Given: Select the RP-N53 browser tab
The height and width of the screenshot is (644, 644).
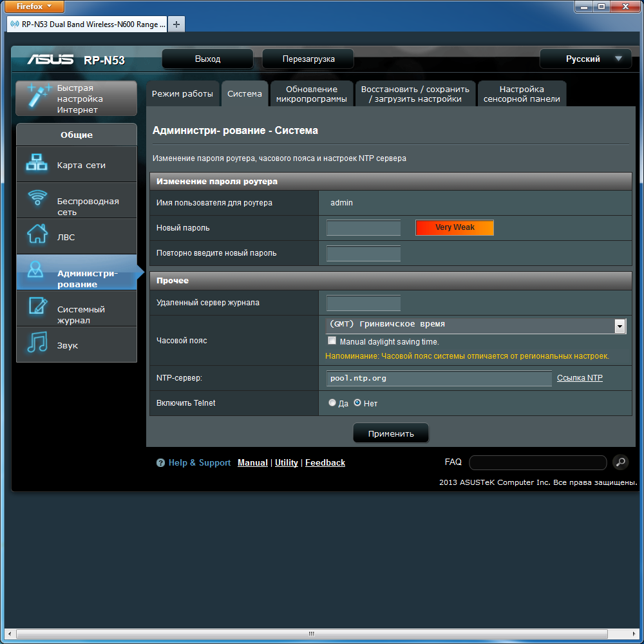Looking at the screenshot, I should [87, 24].
